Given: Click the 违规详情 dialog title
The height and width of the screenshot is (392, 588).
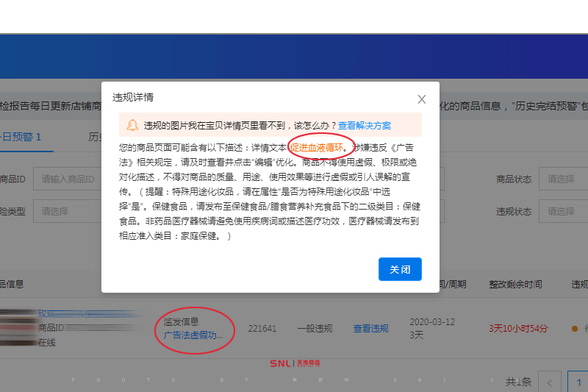Looking at the screenshot, I should pyautogui.click(x=133, y=97).
